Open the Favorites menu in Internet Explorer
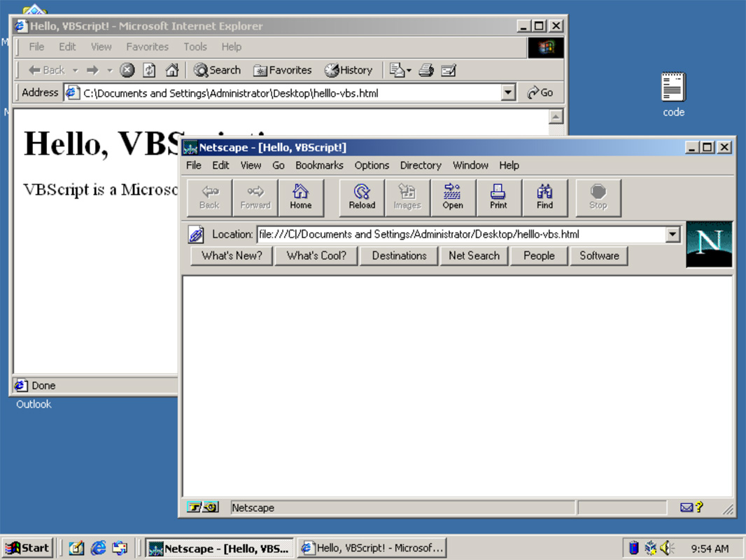 click(147, 47)
